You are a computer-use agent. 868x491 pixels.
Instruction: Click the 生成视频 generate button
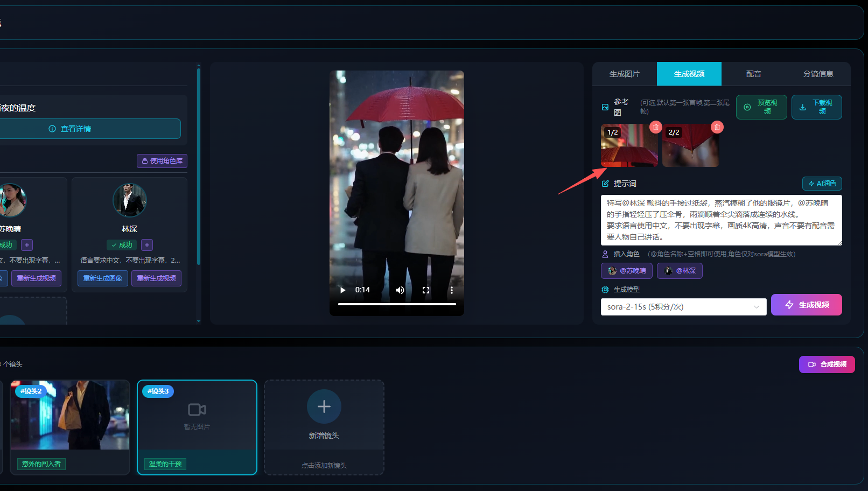point(807,305)
